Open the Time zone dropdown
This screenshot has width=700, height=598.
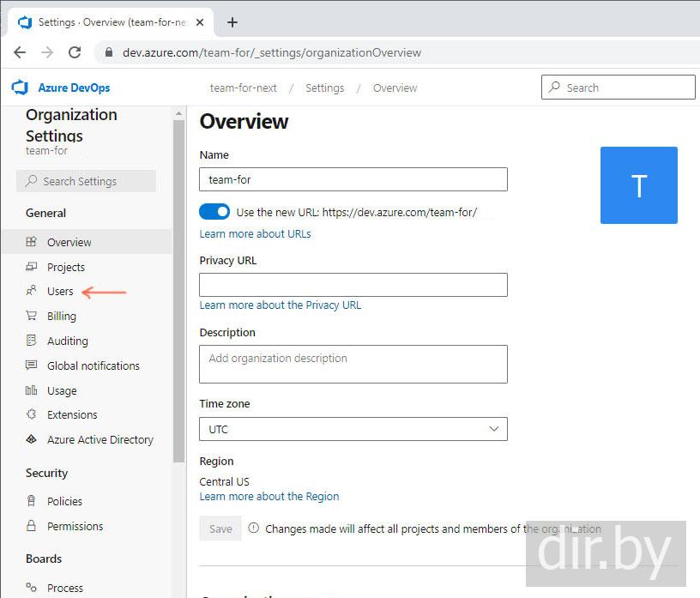click(353, 429)
